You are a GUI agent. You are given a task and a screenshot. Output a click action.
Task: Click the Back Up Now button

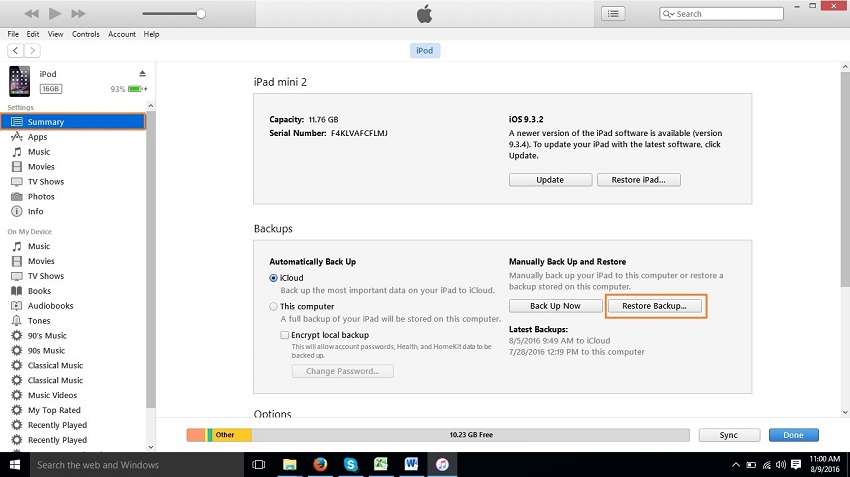555,306
